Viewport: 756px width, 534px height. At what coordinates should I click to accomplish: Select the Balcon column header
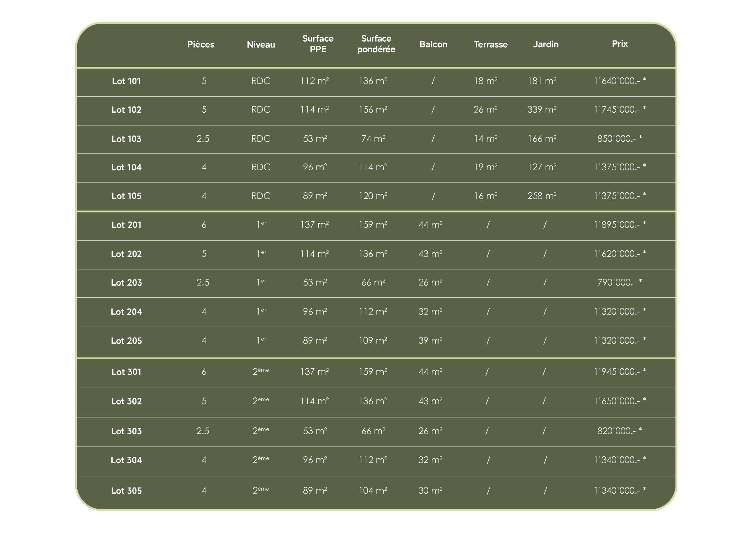(x=433, y=45)
